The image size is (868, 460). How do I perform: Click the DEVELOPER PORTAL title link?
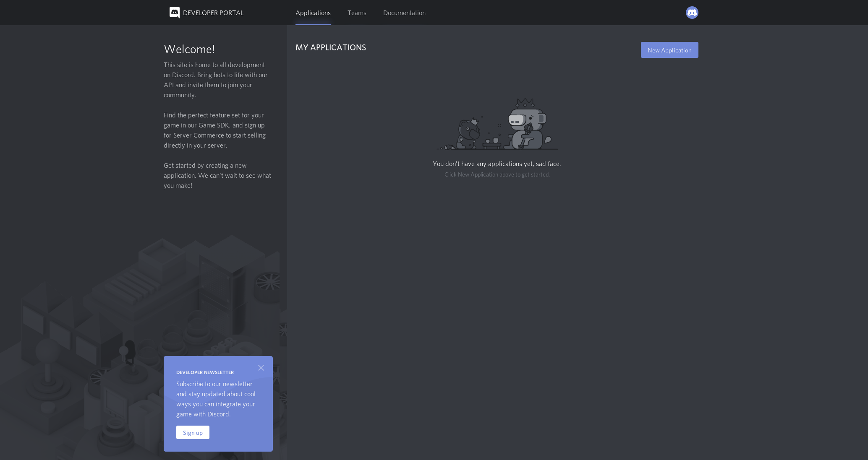(213, 13)
